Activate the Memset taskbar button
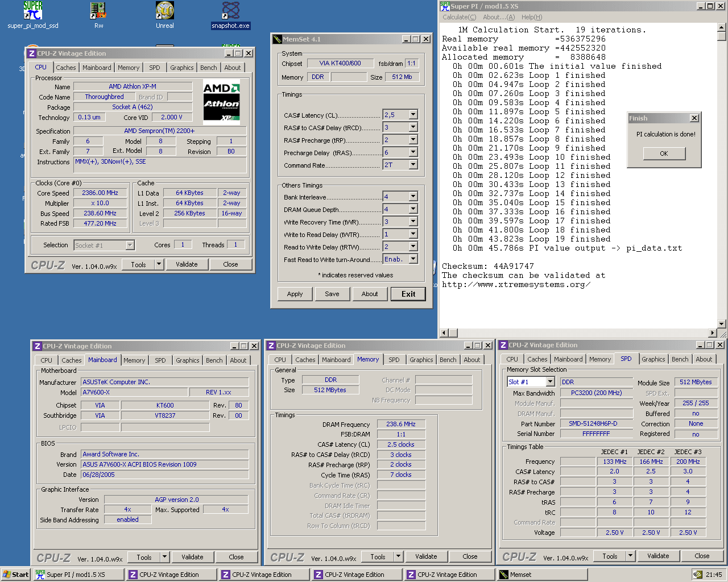The image size is (728, 582). [x=541, y=575]
